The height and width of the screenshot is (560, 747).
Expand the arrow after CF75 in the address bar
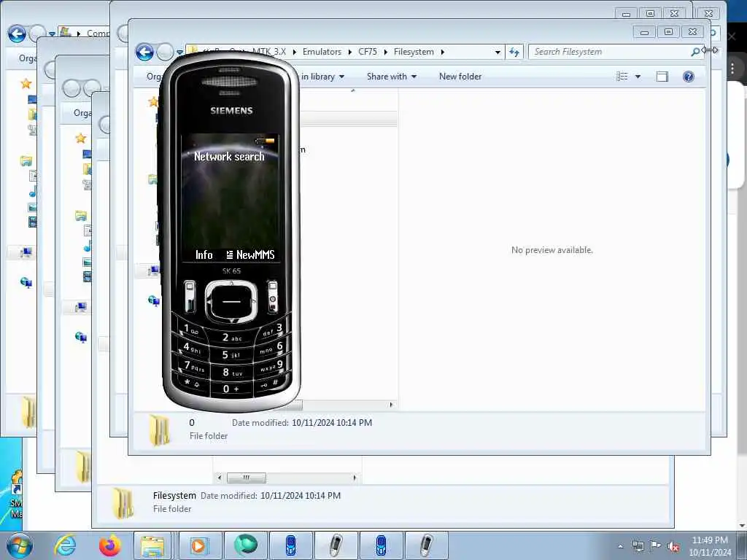[385, 52]
